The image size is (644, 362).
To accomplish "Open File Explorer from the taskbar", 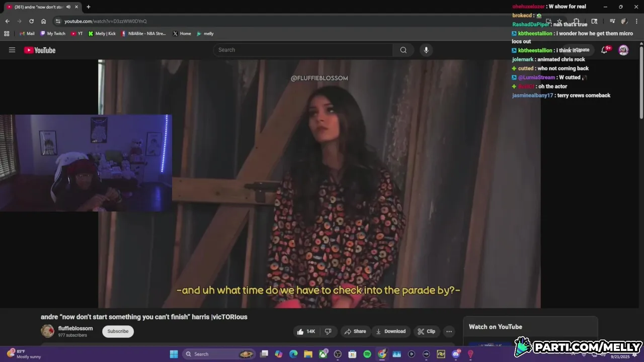I will click(308, 354).
